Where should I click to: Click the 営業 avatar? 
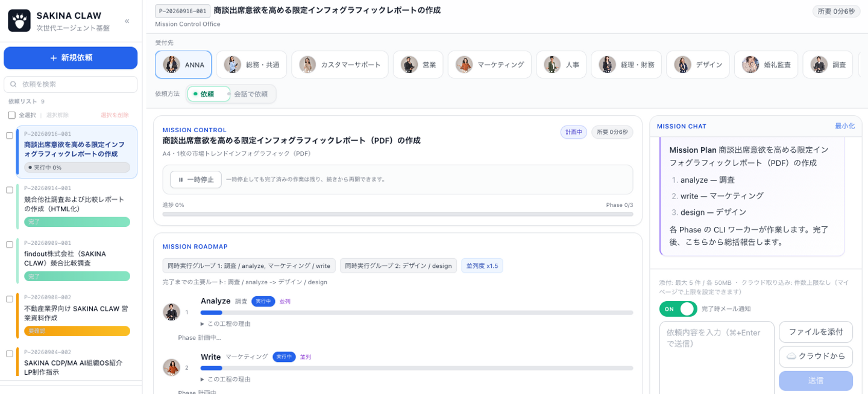tap(409, 65)
